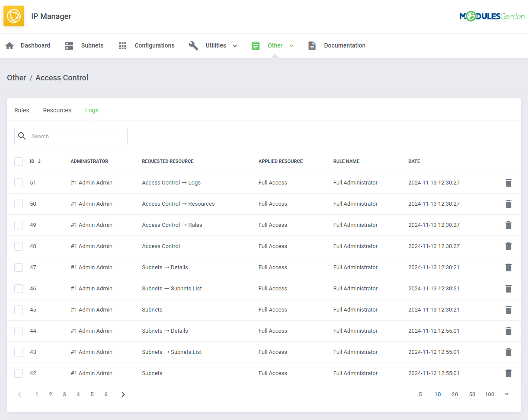Click the Configurations grid icon
Viewport: 528px width, 420px height.
pos(122,45)
